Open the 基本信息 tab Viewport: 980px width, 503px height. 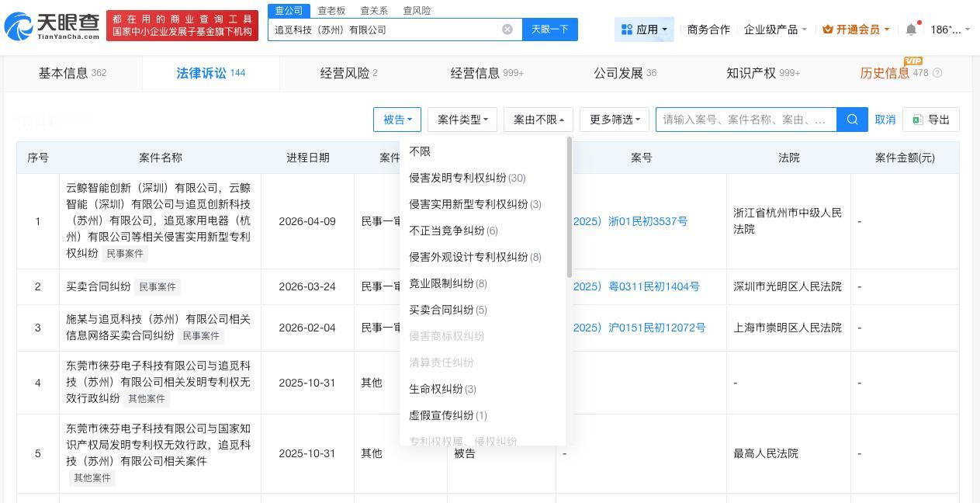[73, 73]
